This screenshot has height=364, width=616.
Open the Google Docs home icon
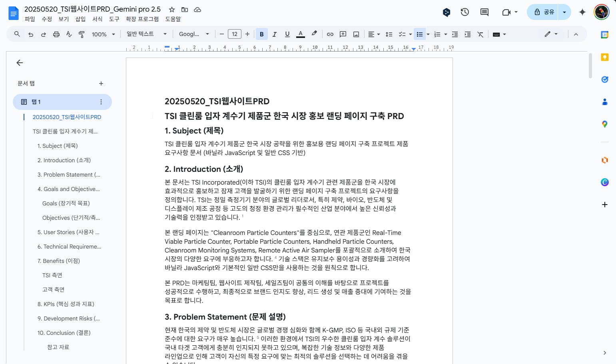(x=14, y=13)
